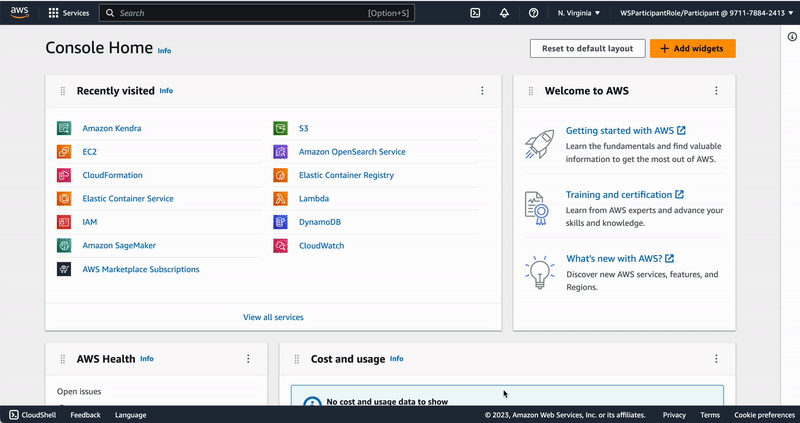The width and height of the screenshot is (800, 423).
Task: Open the Services grid menu
Action: [53, 13]
